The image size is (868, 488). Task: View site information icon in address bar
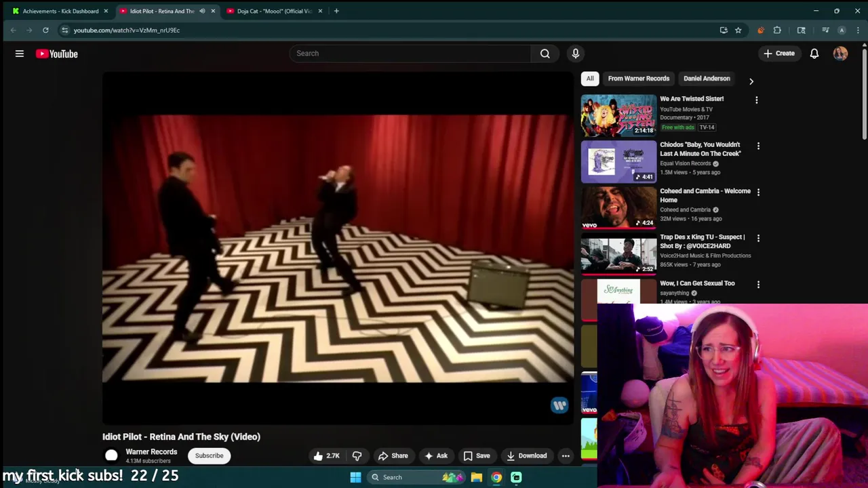pos(64,30)
